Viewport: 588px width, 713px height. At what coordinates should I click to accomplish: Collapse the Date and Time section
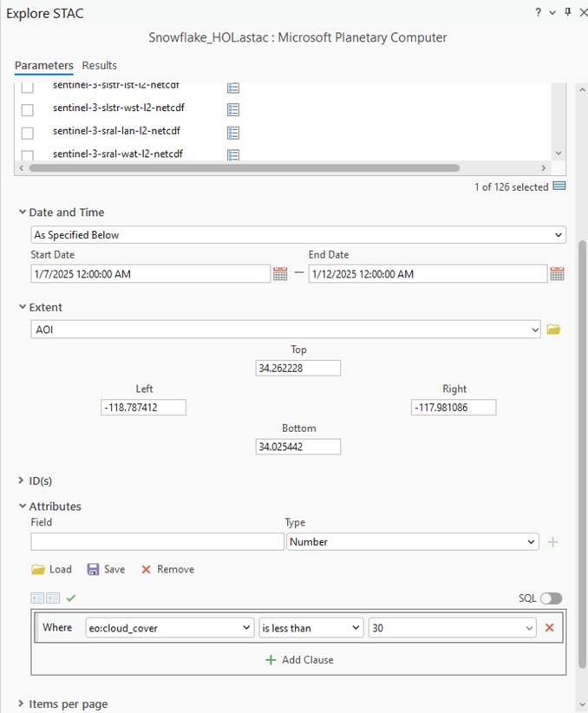[22, 213]
